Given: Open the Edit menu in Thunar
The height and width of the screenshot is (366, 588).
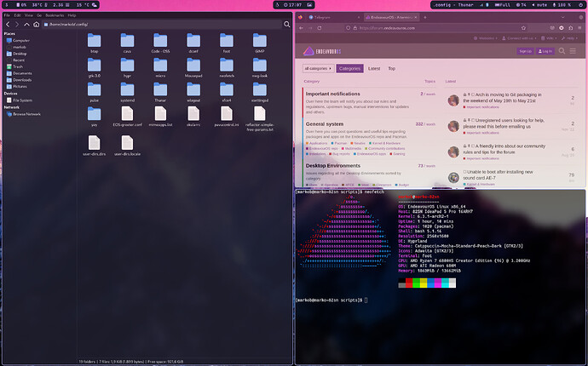Looking at the screenshot, I should 17,15.
